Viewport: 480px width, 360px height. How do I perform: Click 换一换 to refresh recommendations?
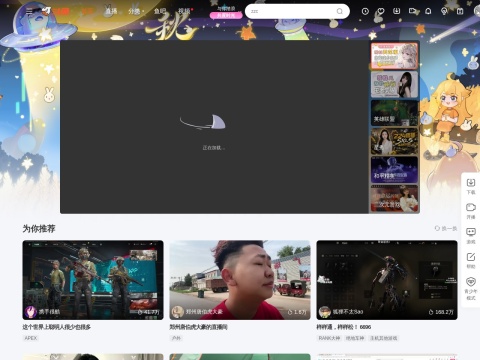(446, 228)
